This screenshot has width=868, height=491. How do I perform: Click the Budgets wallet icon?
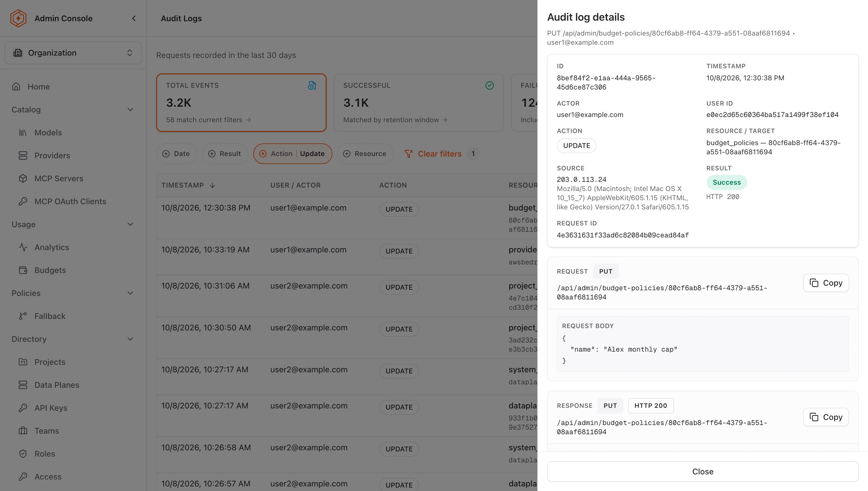pyautogui.click(x=23, y=270)
